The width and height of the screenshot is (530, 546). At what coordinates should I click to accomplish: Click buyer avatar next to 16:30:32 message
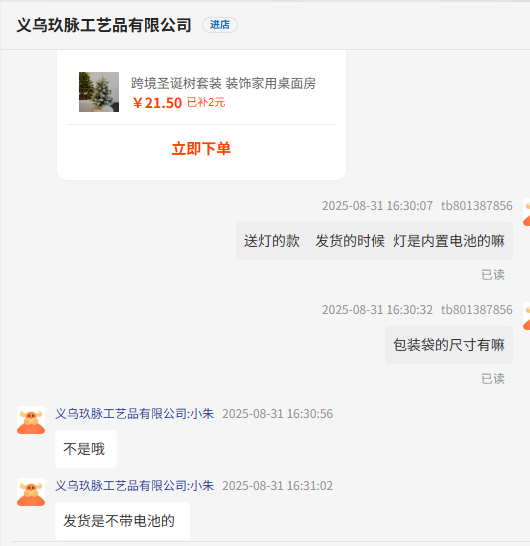pos(527,316)
